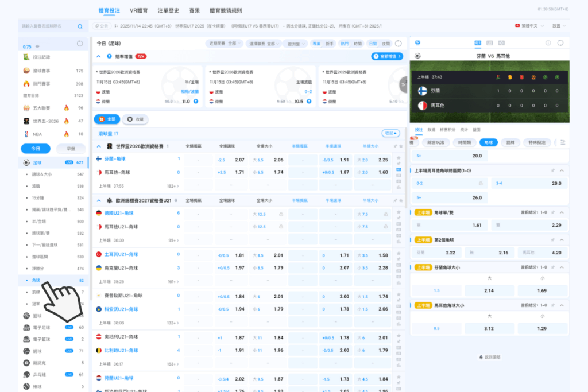Click the info icon in match panel header
This screenshot has height=392, width=588.
pyautogui.click(x=547, y=43)
